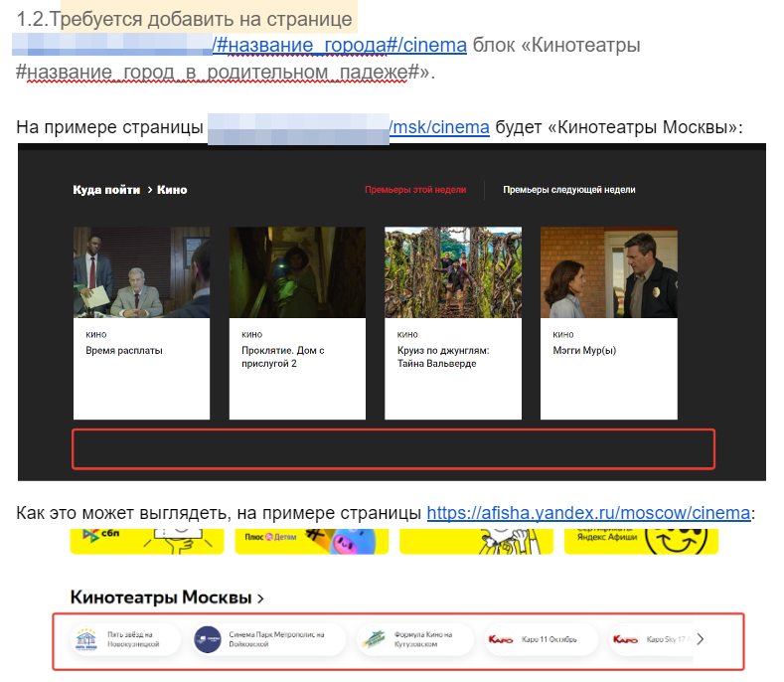Screen dimensions: 784x682
Task: Select 'Формула Кино на Кутузовском' chip
Action: tap(415, 639)
